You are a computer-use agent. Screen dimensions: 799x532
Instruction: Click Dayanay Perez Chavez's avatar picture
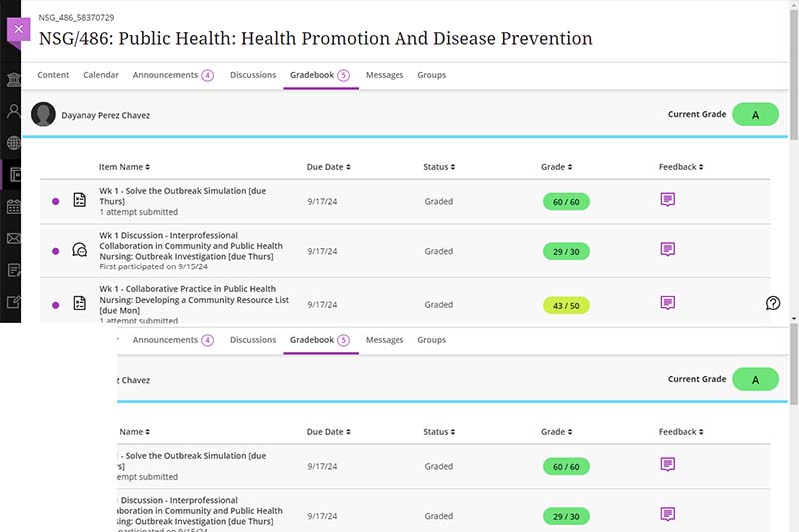coord(43,114)
